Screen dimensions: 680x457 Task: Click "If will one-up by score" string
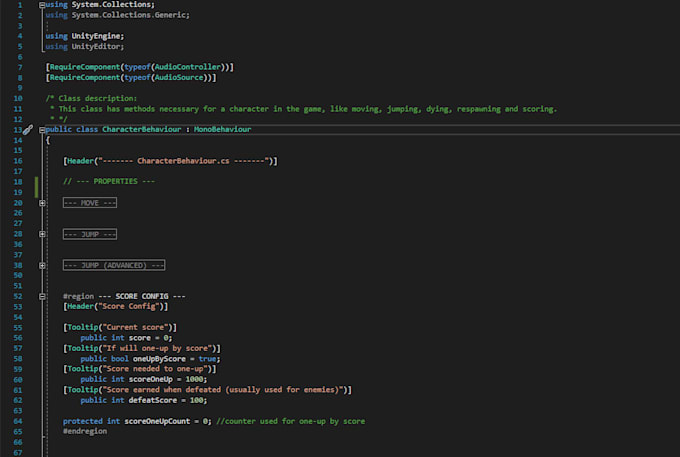point(157,348)
